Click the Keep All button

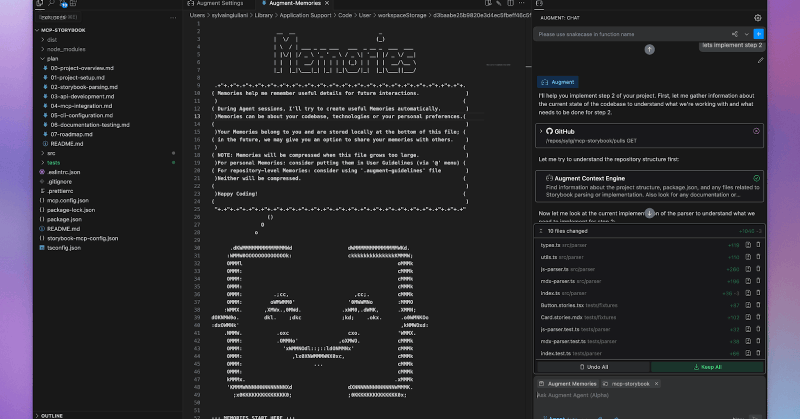[x=707, y=367]
